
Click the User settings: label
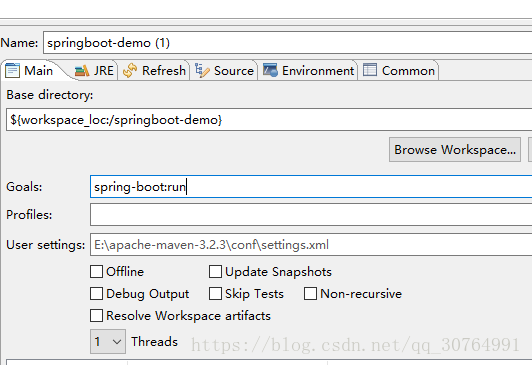tap(46, 245)
